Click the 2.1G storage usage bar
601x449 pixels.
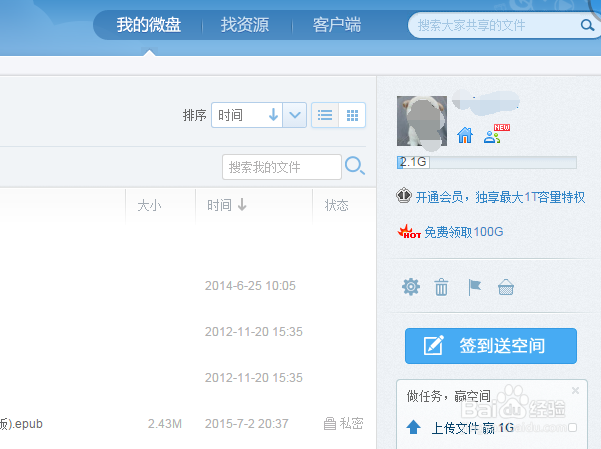tap(487, 162)
